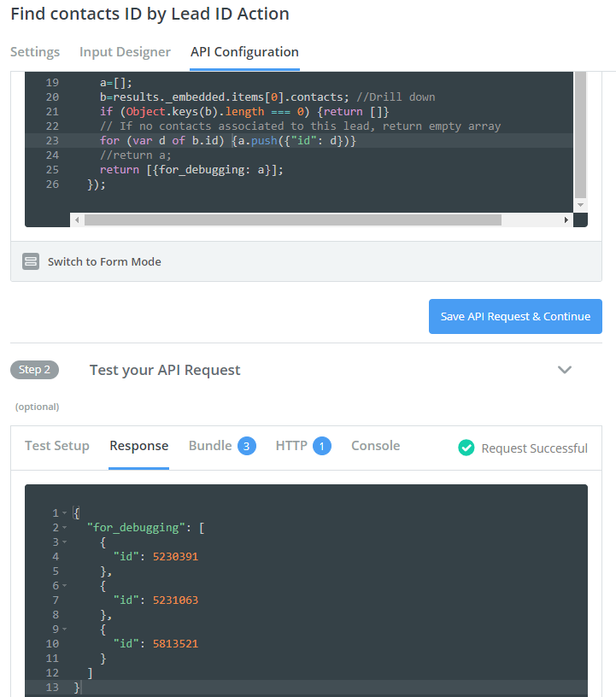Viewport: 616px width, 697px height.
Task: Fold the for_debugging array at line 2
Action: point(64,528)
